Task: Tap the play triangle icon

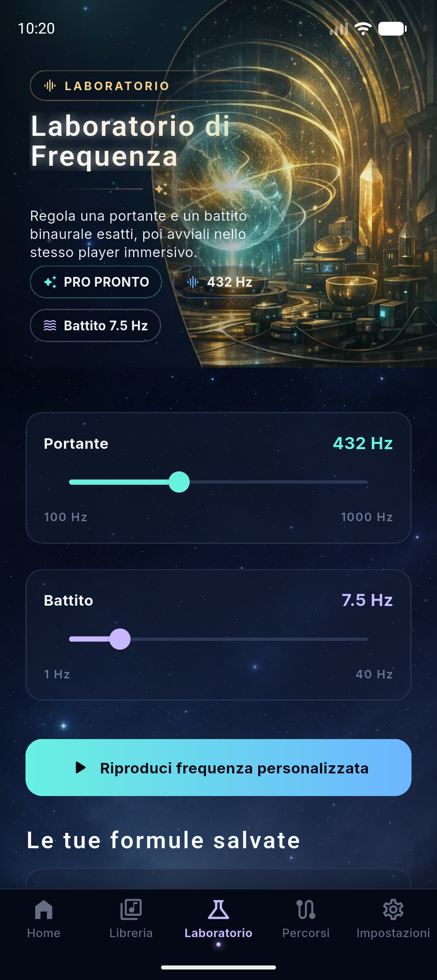Action: tap(81, 767)
